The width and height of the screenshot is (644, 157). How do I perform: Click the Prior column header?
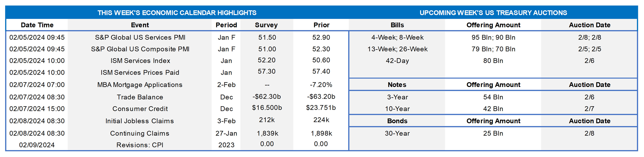321,25
